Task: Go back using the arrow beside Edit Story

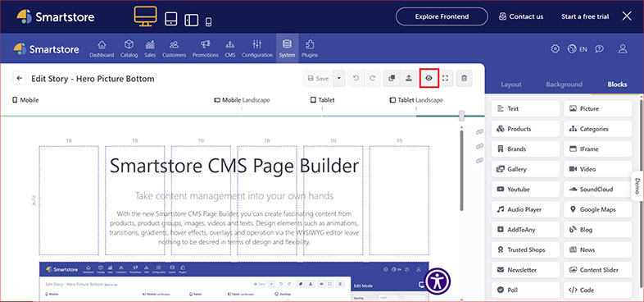Action: [20, 78]
